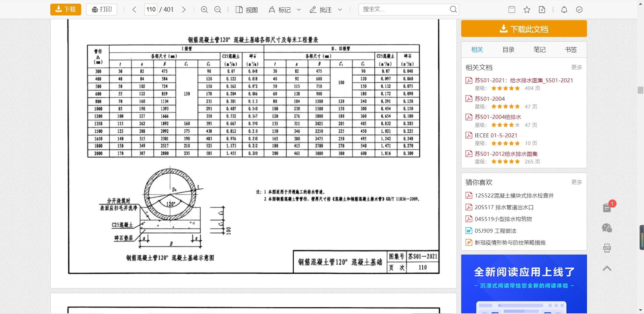The width and height of the screenshot is (644, 314).
Task: Open the 苏S01-2004 47-page document link
Action: coord(490,99)
